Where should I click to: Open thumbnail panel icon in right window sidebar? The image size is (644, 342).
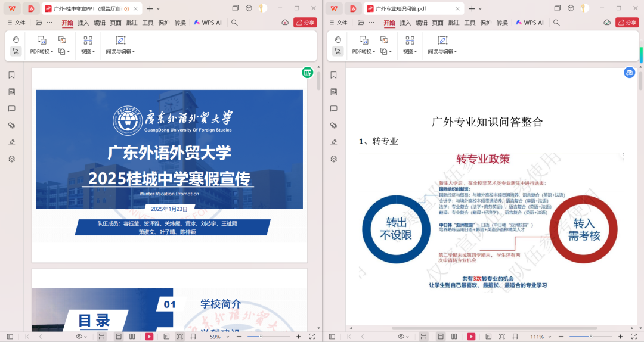333,92
